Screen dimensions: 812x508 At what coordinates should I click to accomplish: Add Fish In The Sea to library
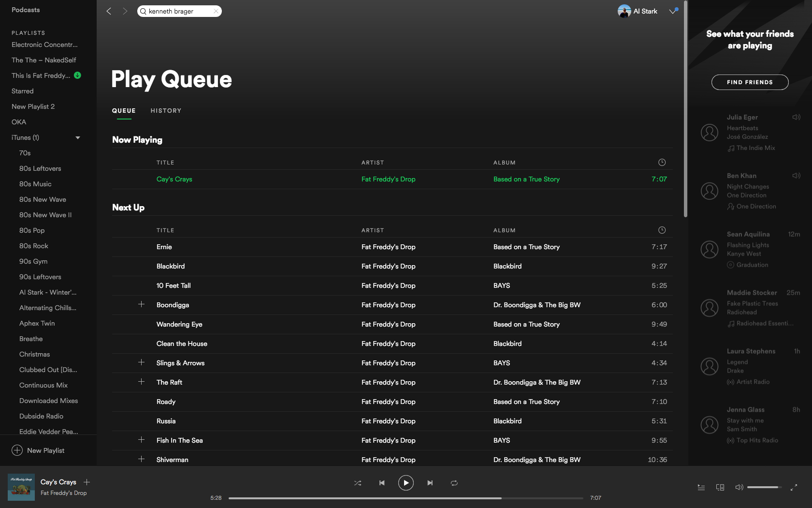[141, 440]
